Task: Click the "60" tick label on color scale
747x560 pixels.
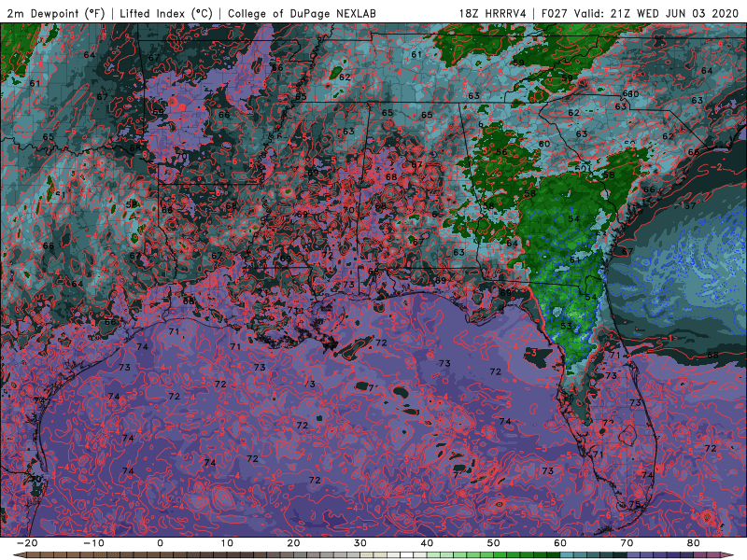Action: [560, 543]
